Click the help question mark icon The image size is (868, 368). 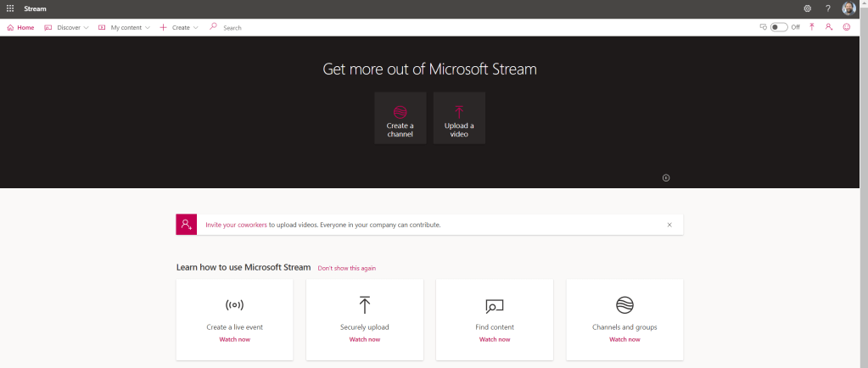828,8
